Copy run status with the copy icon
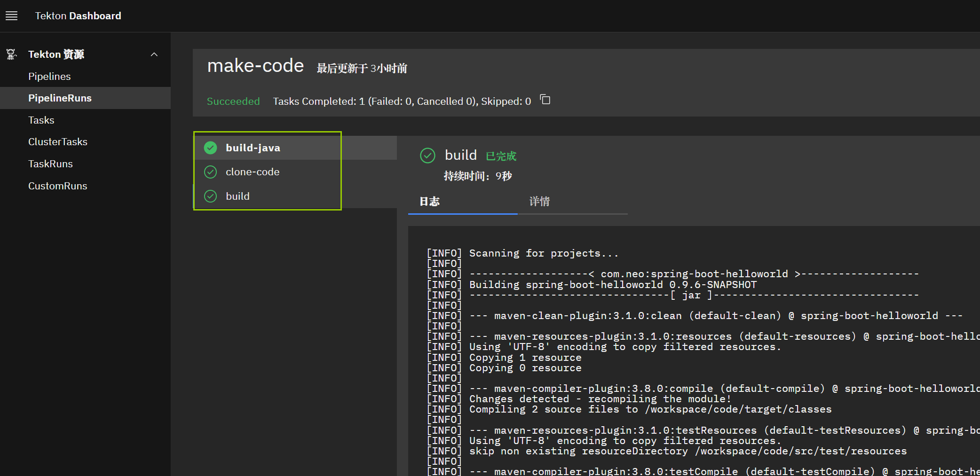980x476 pixels. point(545,100)
